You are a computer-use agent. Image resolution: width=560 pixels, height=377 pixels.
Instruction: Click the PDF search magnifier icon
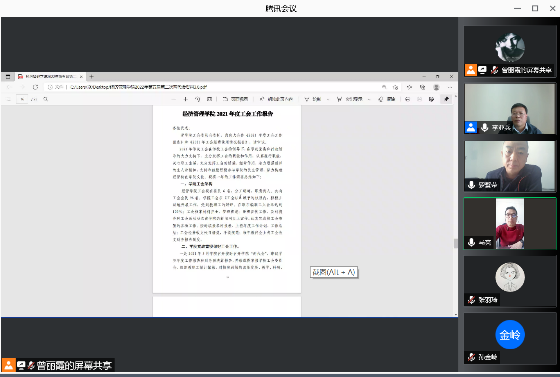46,99
